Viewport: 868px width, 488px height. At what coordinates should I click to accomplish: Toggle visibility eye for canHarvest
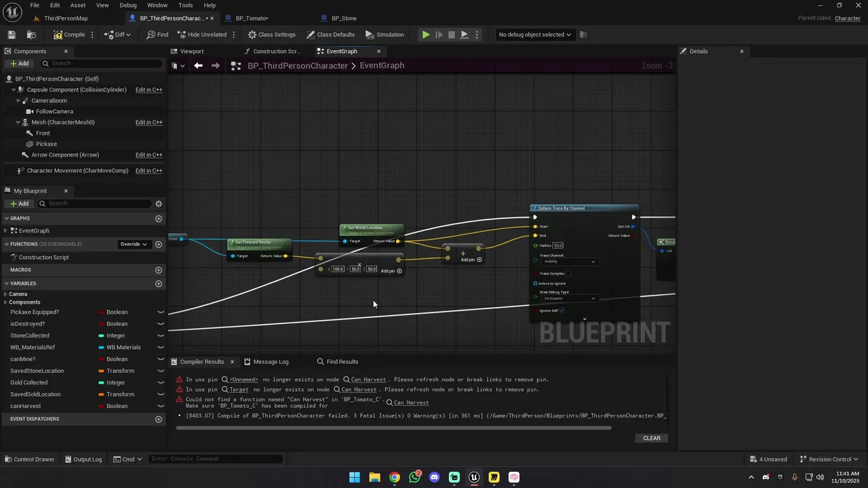161,406
